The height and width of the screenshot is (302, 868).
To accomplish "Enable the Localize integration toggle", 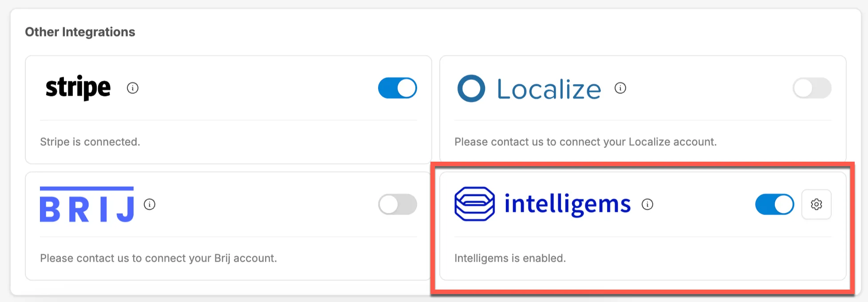I will (x=812, y=88).
